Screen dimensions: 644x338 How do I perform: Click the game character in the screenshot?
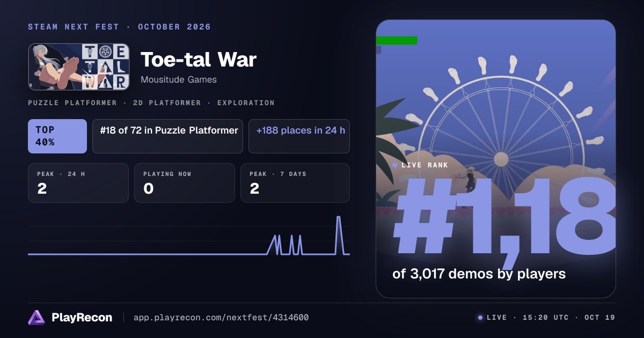470,180
